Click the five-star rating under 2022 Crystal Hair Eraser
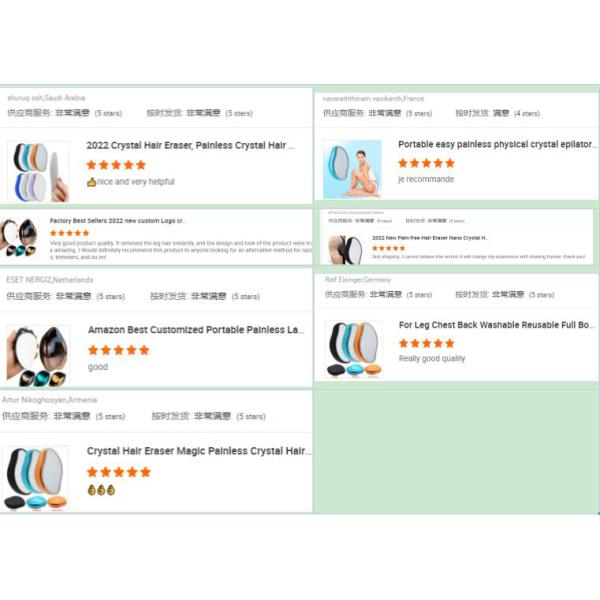The height and width of the screenshot is (600, 600). click(116, 165)
